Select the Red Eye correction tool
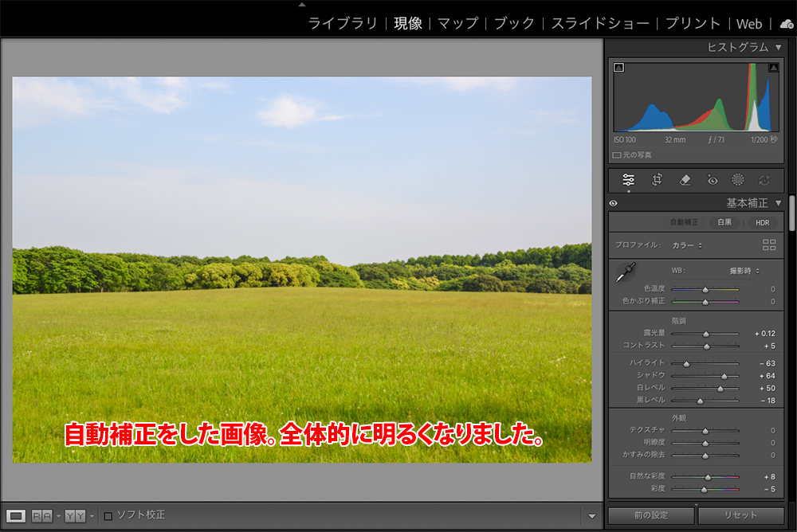The image size is (797, 532). point(713,180)
